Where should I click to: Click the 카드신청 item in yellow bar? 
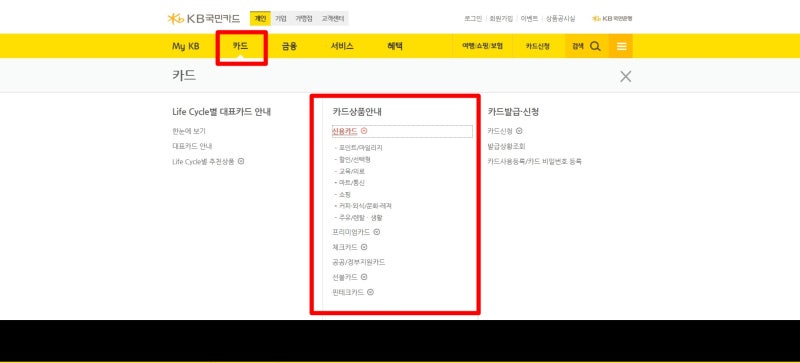click(538, 46)
